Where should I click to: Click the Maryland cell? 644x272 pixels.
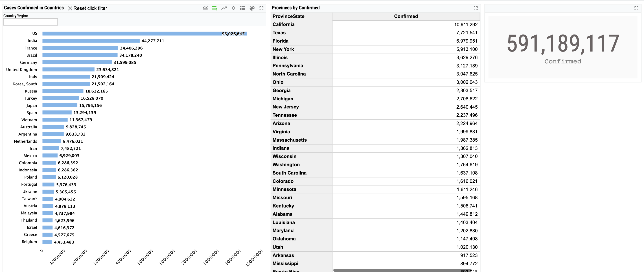(x=301, y=231)
